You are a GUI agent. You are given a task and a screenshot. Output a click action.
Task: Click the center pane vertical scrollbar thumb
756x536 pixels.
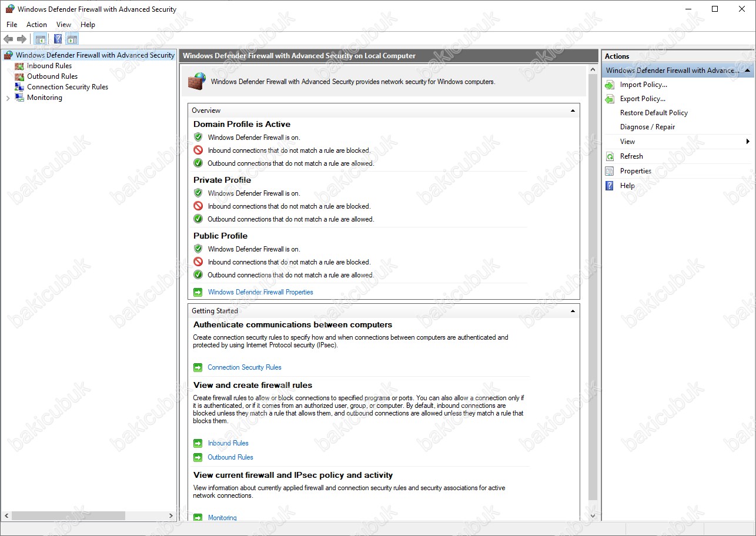click(x=593, y=288)
